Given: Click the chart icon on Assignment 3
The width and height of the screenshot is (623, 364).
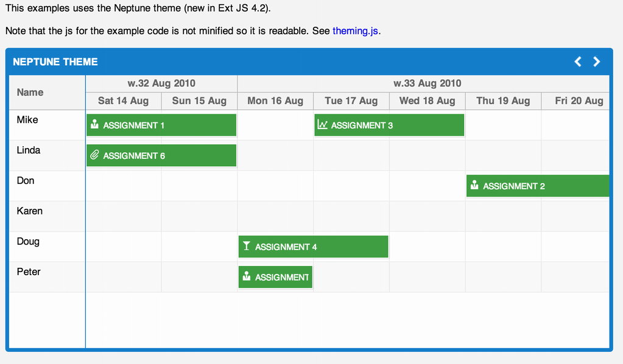Looking at the screenshot, I should click(x=322, y=125).
